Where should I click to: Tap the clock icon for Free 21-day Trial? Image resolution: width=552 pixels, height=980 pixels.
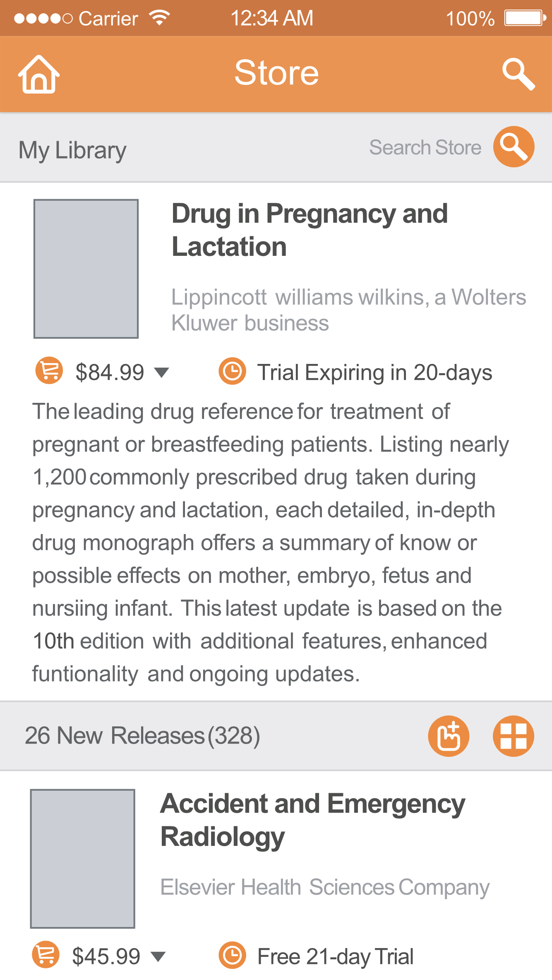pyautogui.click(x=232, y=955)
